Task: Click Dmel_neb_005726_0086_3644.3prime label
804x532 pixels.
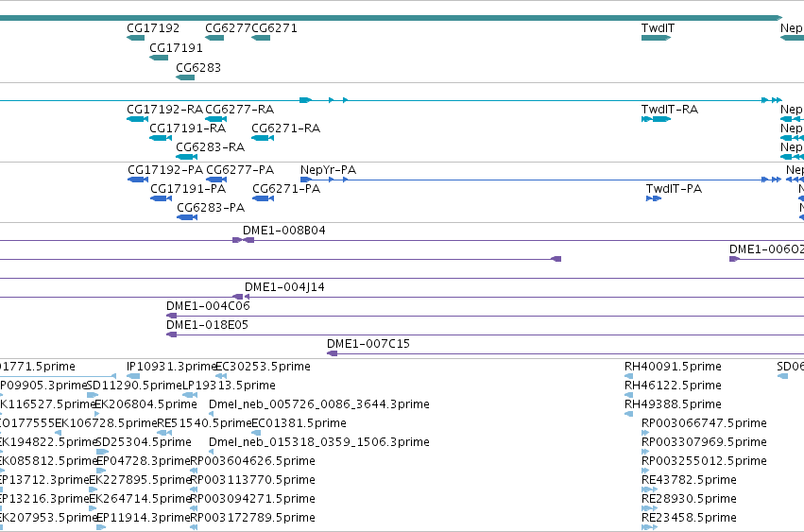Action: pyautogui.click(x=319, y=404)
